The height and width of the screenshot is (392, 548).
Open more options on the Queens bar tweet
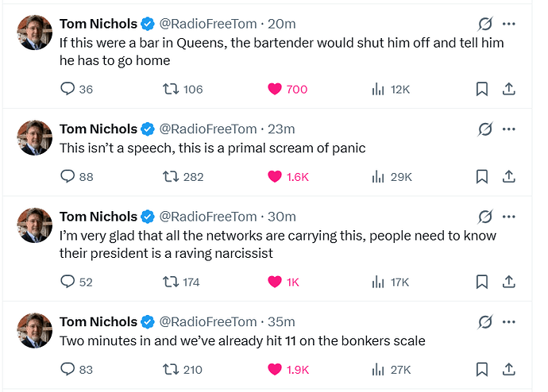pos(509,24)
